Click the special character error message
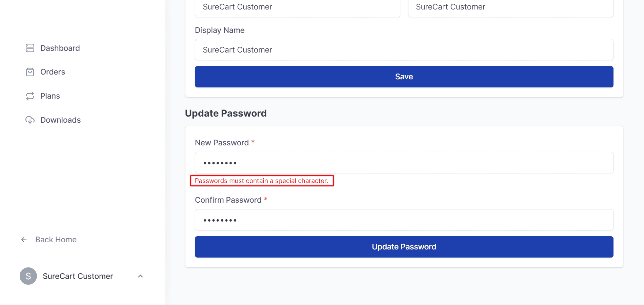This screenshot has height=305, width=644. (261, 181)
